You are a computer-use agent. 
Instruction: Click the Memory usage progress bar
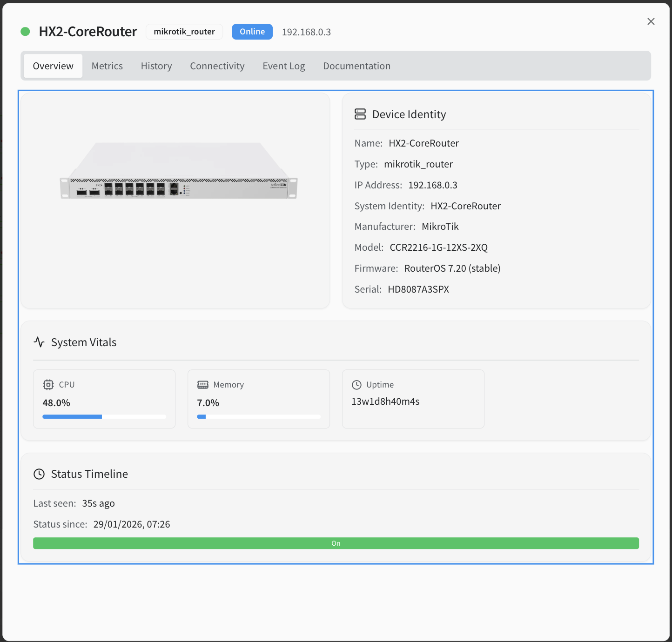pos(259,417)
